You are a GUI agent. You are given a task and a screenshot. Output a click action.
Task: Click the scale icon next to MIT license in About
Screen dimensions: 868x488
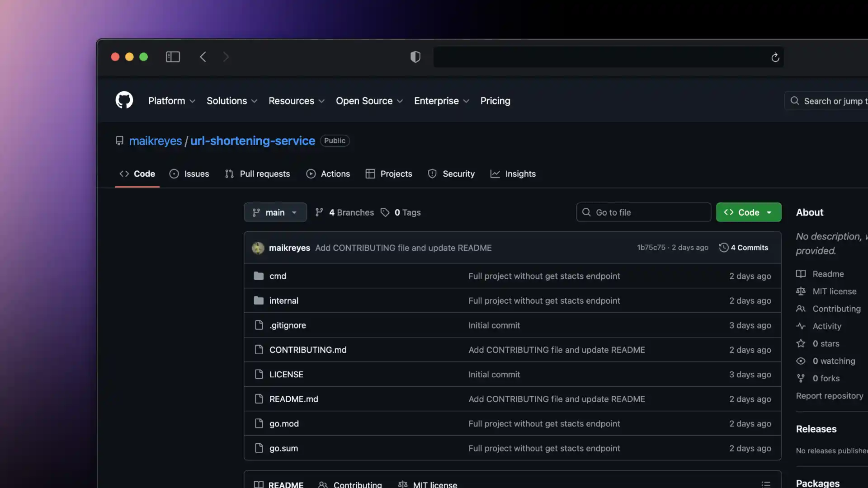(x=801, y=291)
